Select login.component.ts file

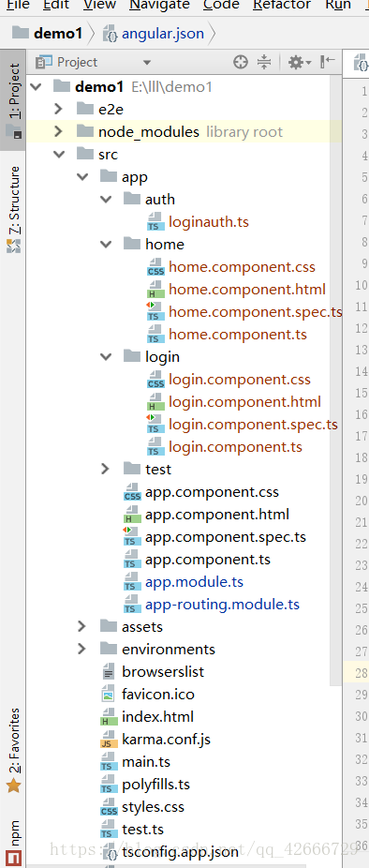236,447
